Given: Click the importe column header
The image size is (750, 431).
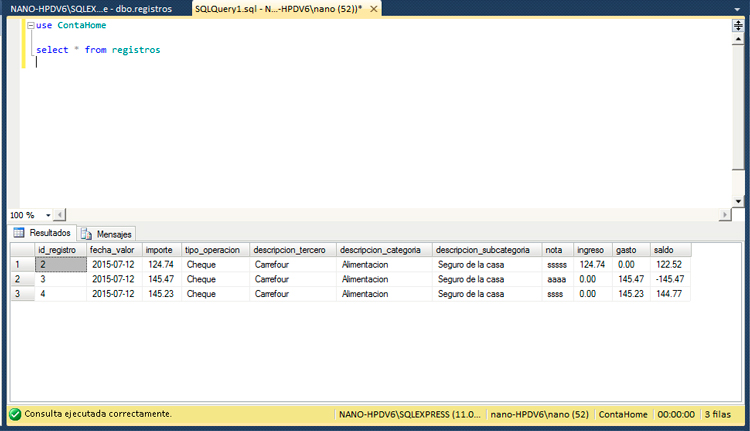Looking at the screenshot, I should pos(162,250).
